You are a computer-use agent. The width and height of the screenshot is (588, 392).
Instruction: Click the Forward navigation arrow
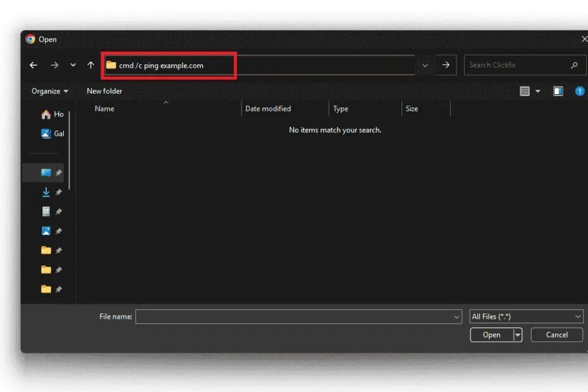(x=54, y=65)
